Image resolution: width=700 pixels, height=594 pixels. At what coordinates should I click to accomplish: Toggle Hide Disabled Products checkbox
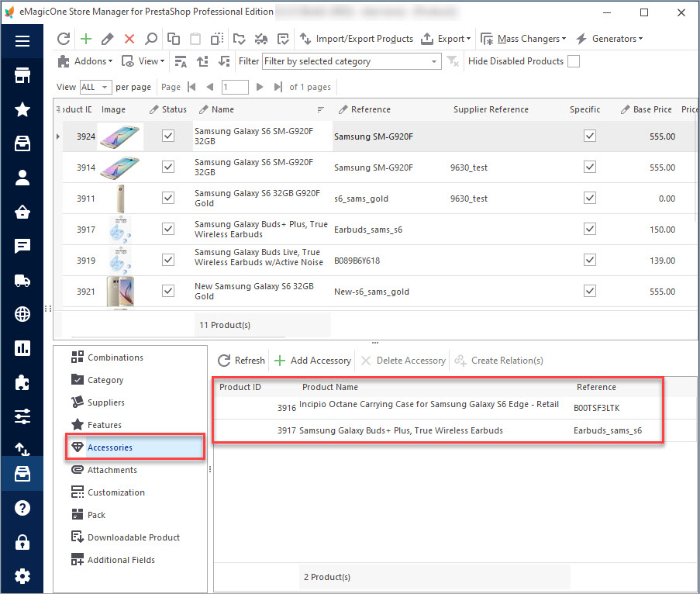[574, 61]
